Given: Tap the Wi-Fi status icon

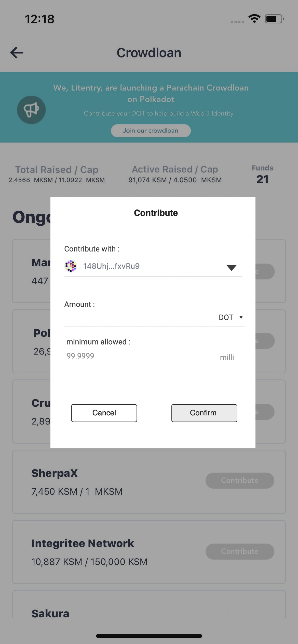Looking at the screenshot, I should [254, 18].
